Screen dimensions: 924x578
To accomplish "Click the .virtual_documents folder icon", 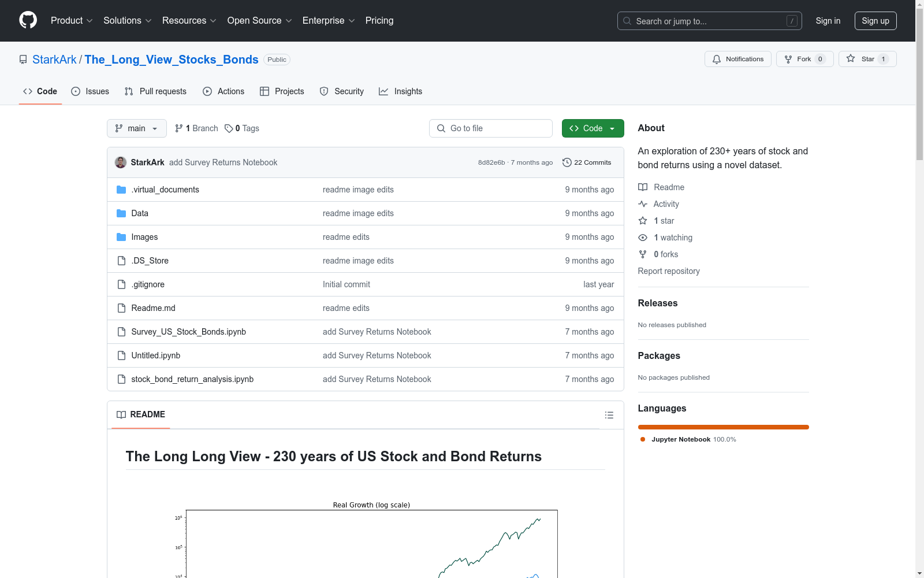I will pos(121,190).
